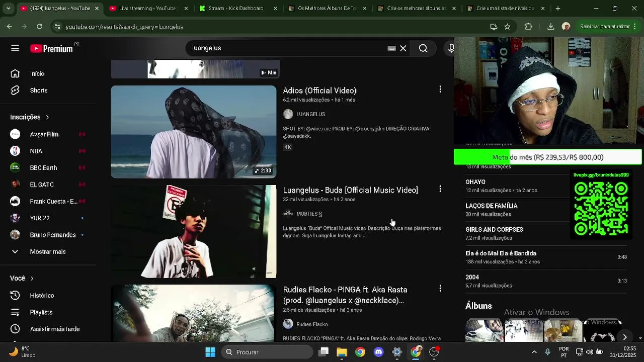
Task: Open Chrome three-dot menu beside Reiniciar
Action: point(636,27)
